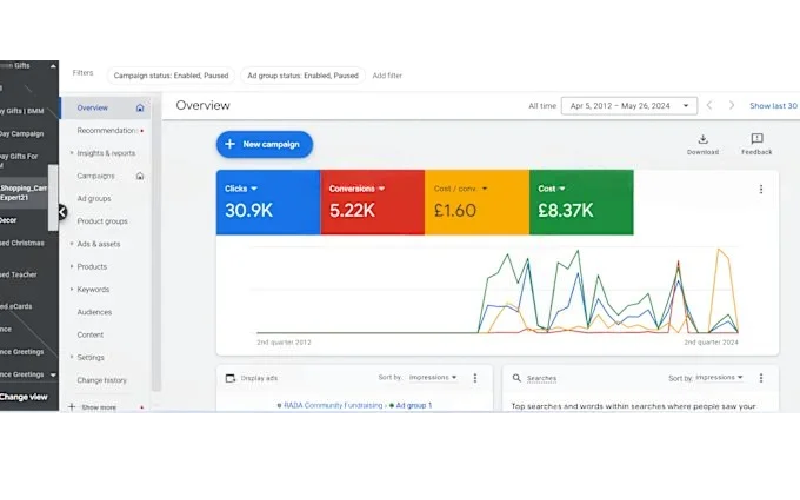Click the home icon beside Overview

click(x=140, y=108)
